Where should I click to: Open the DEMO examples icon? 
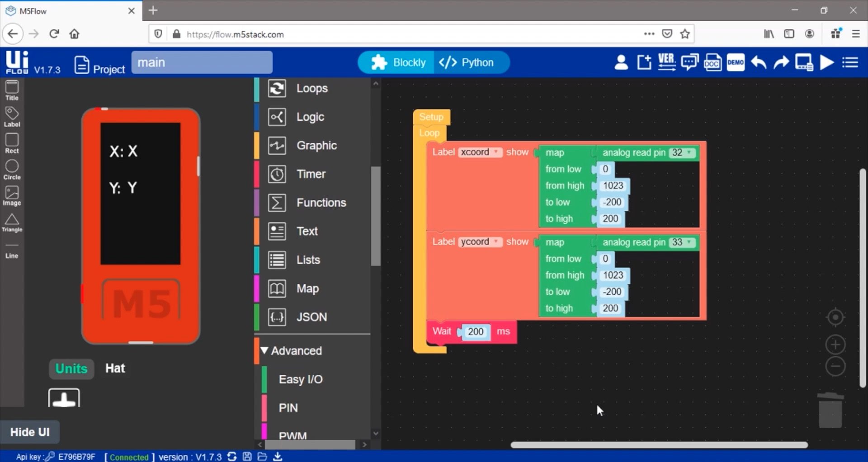pos(736,62)
